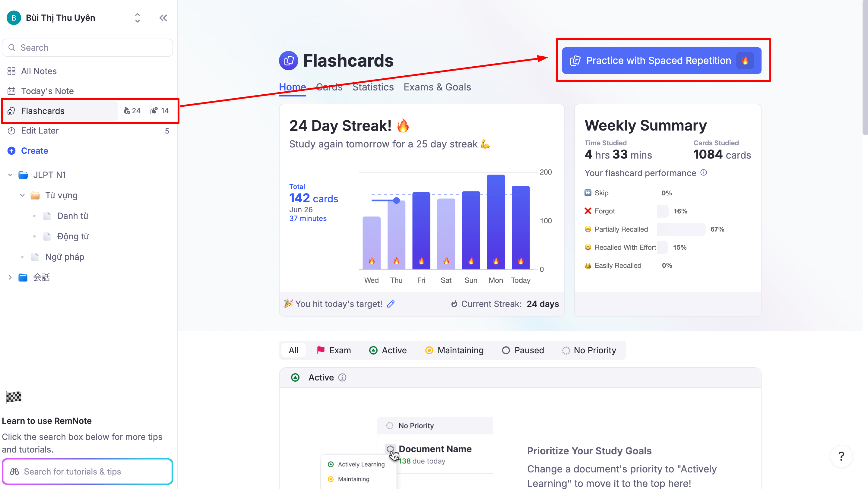The width and height of the screenshot is (868, 489).
Task: Click the Skip performance icon
Action: [x=588, y=193]
